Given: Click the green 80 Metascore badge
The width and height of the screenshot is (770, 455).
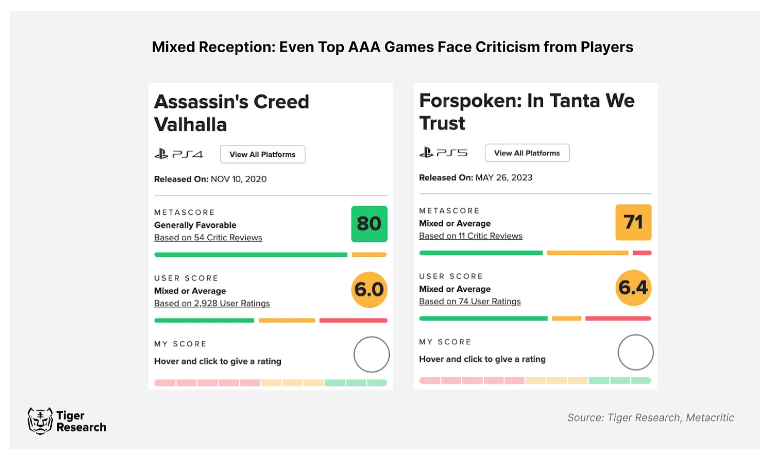Looking at the screenshot, I should point(369,223).
